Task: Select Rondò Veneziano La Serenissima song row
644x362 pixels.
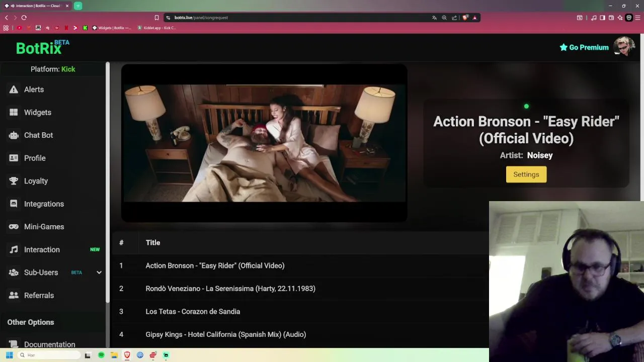Action: coord(300,289)
